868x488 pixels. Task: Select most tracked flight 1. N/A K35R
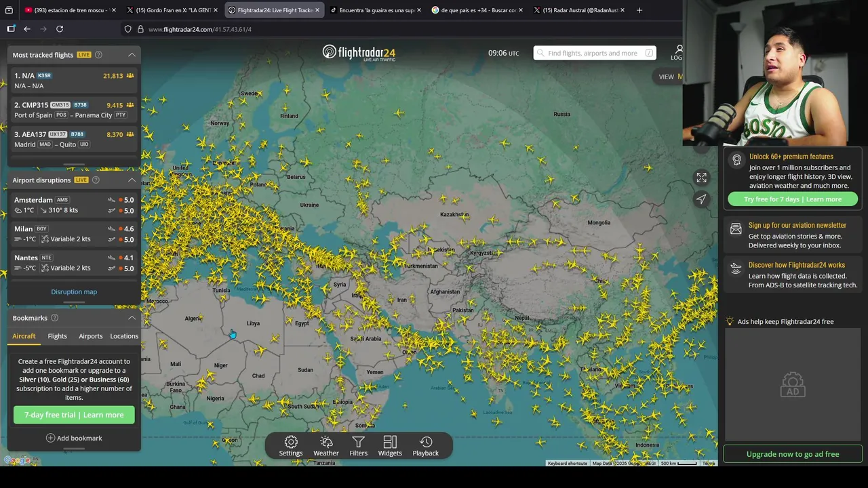pyautogui.click(x=74, y=81)
